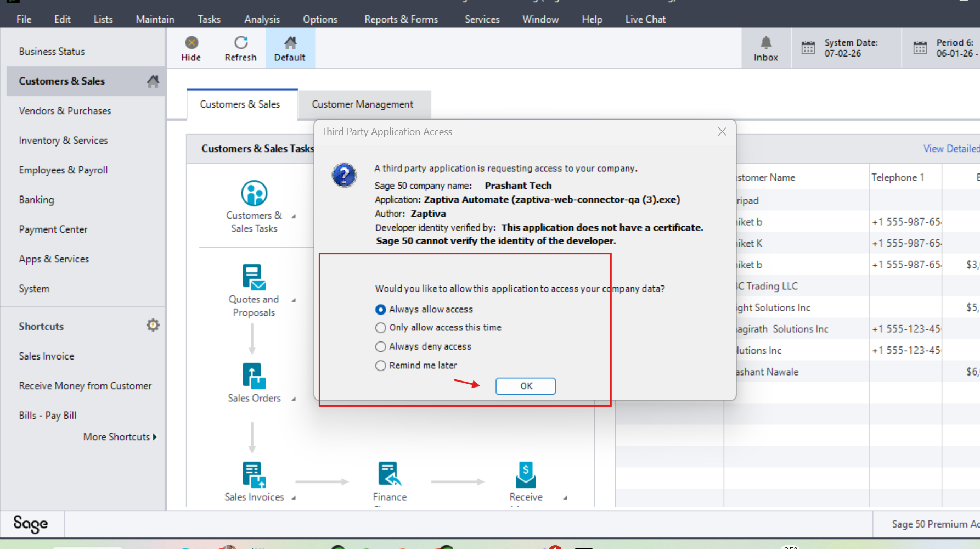Go to Payment Center page
This screenshot has height=549, width=980.
point(53,229)
